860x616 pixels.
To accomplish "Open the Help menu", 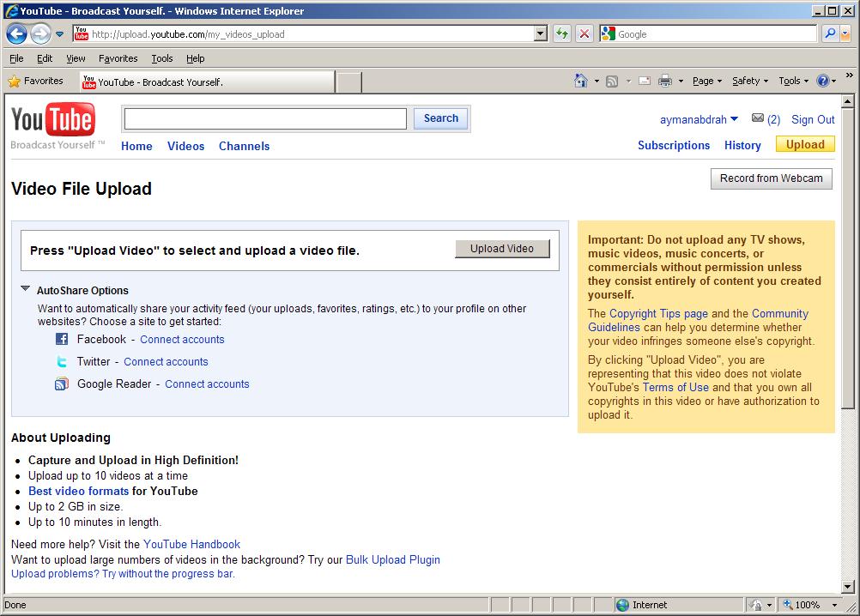I will 195,58.
